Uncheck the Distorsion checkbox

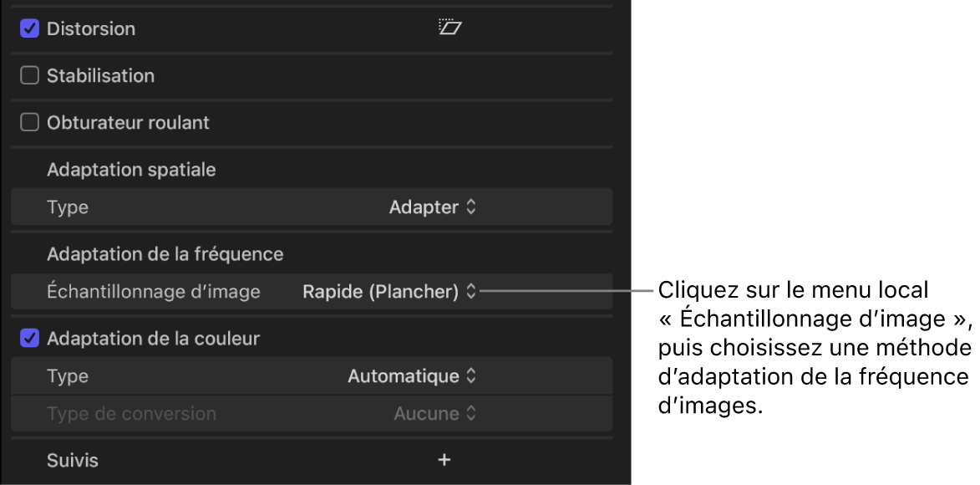click(28, 28)
